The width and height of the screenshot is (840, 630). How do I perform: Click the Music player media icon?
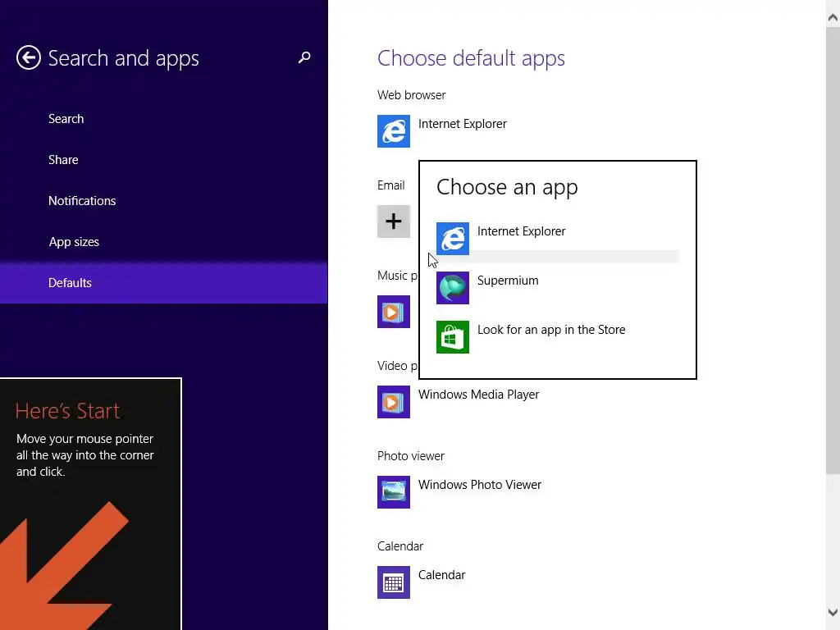(x=394, y=312)
